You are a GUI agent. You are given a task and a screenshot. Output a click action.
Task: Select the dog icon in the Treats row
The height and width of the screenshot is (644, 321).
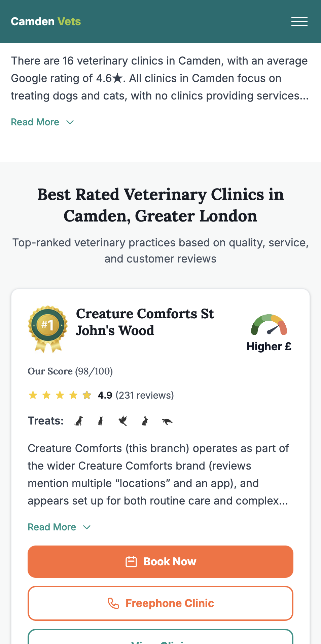[x=78, y=421]
